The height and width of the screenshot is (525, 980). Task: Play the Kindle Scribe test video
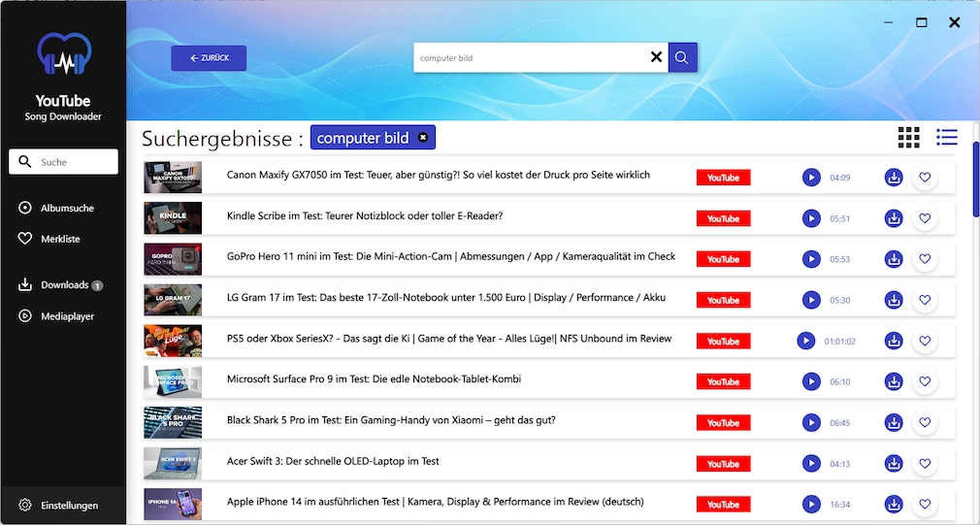pyautogui.click(x=811, y=218)
